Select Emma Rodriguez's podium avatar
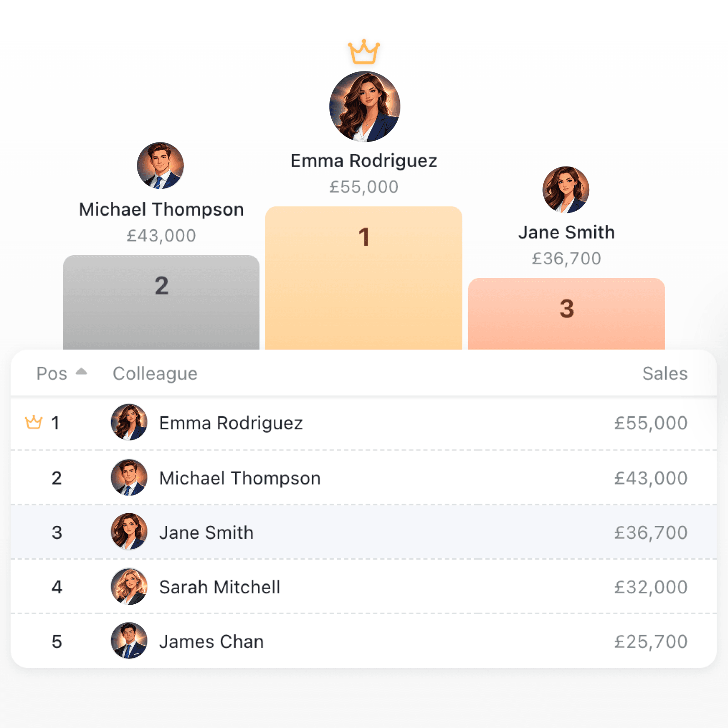 click(364, 106)
